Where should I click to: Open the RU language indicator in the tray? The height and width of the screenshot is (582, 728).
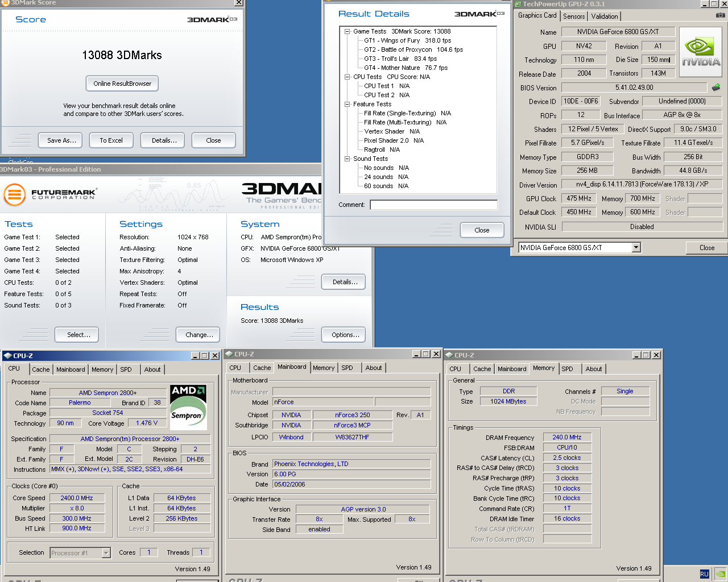[x=704, y=574]
